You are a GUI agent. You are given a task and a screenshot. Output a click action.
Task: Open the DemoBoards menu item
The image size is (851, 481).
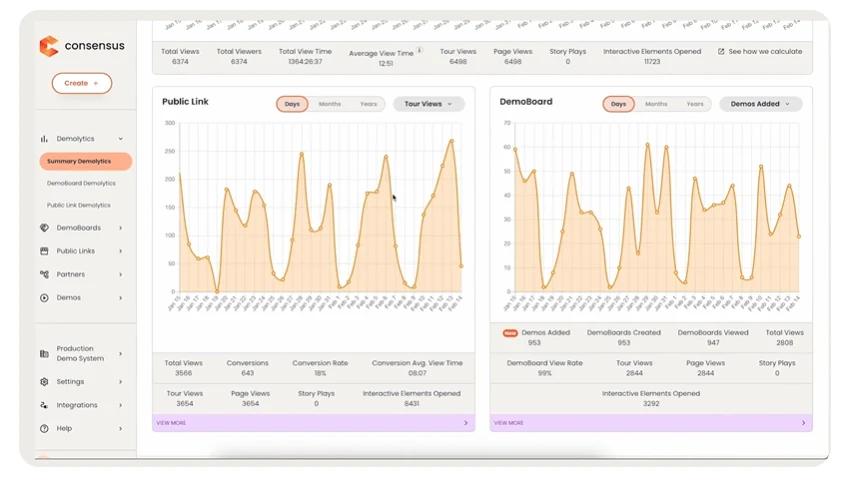[79, 228]
